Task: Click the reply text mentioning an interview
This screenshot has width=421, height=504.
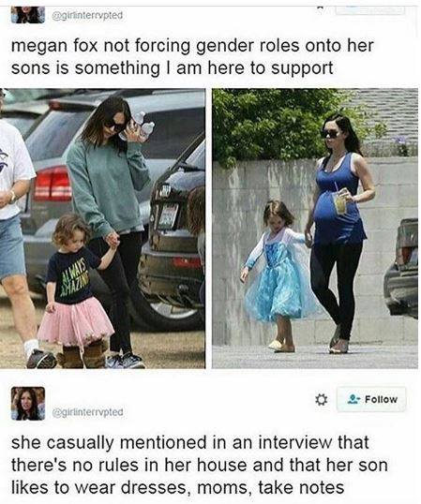Action: pyautogui.click(x=200, y=465)
